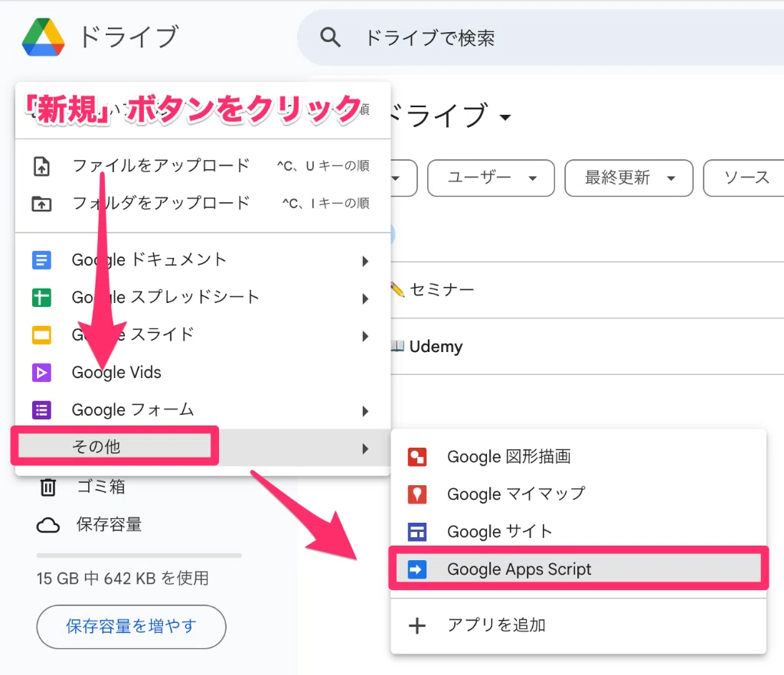Click the Google Vids purple icon
The height and width of the screenshot is (675, 784).
(x=41, y=373)
